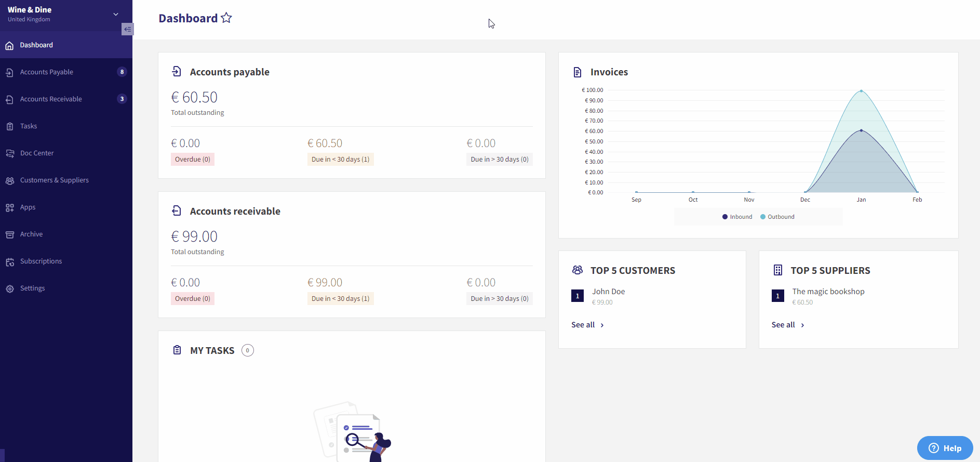Collapse the sidebar with the arrow button
Viewport: 980px width, 462px height.
point(127,29)
